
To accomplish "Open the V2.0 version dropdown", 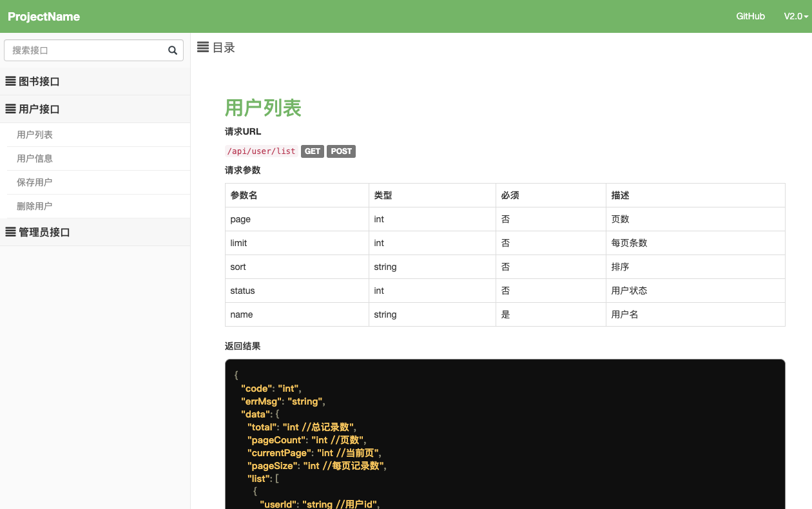I will 796,16.
